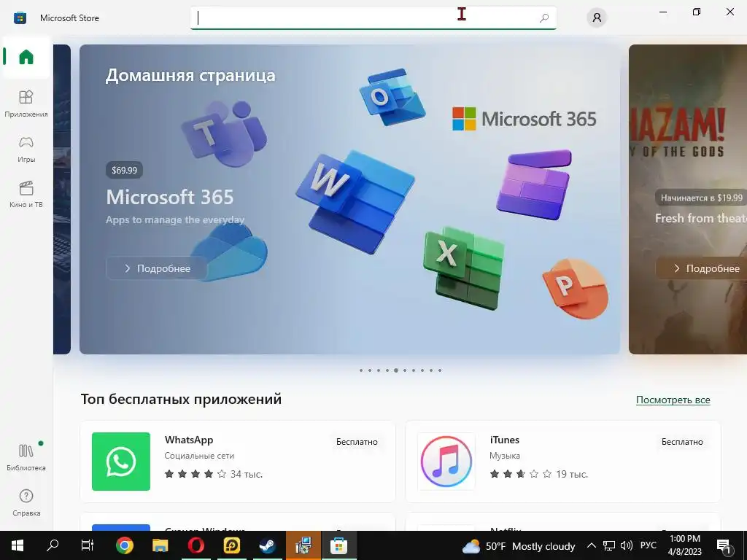
Task: Open the Библиотека library
Action: 26,457
